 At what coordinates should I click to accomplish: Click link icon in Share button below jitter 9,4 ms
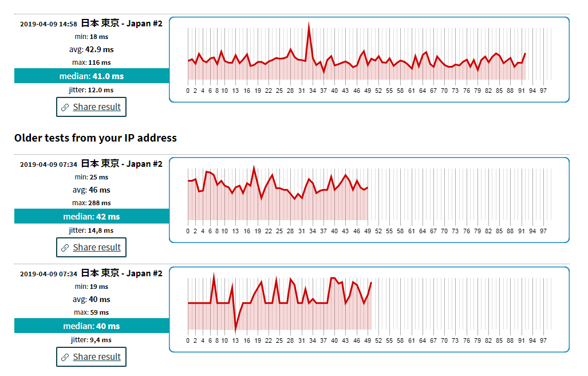(x=65, y=357)
